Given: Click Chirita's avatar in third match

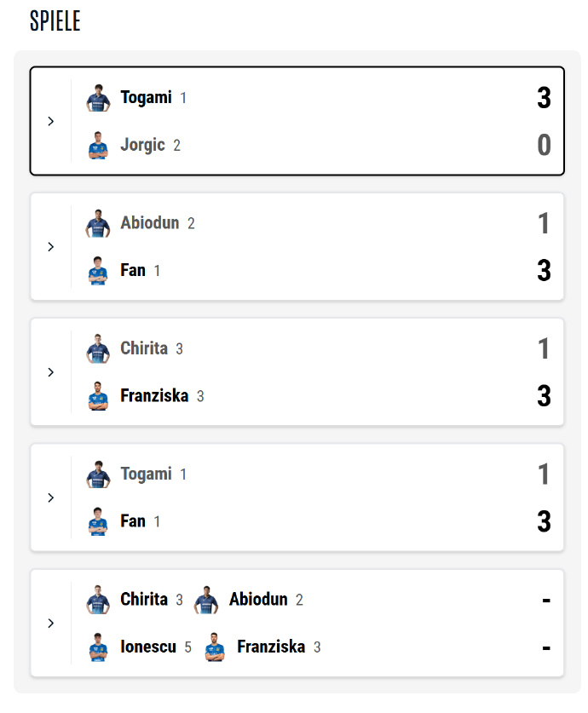Looking at the screenshot, I should [x=99, y=348].
